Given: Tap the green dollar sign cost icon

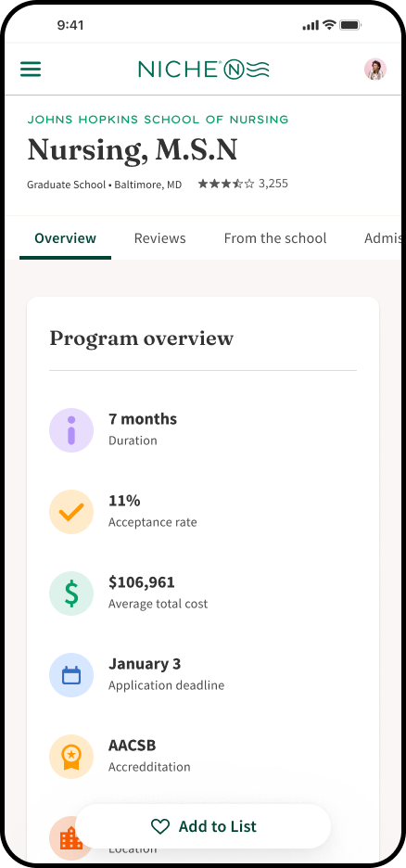Looking at the screenshot, I should point(71,594).
